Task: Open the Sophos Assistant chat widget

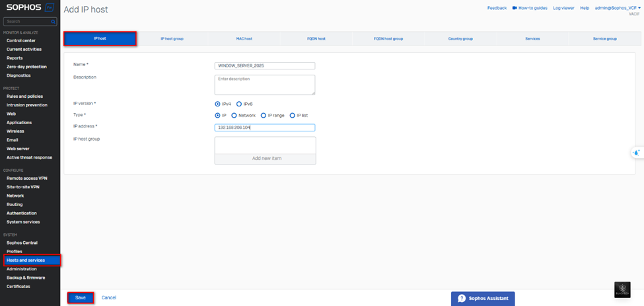Action: (x=482, y=298)
